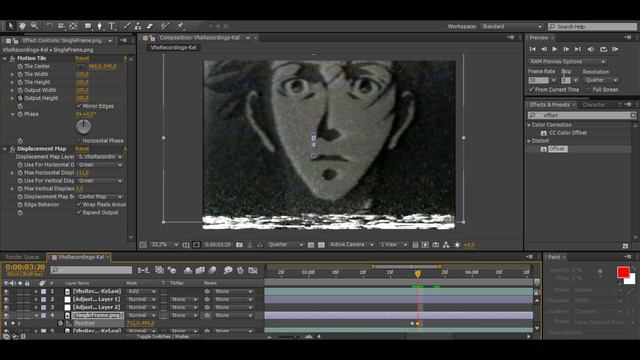Click the red foreground color swatch
Viewport: 640px width, 360px height.
point(623,272)
